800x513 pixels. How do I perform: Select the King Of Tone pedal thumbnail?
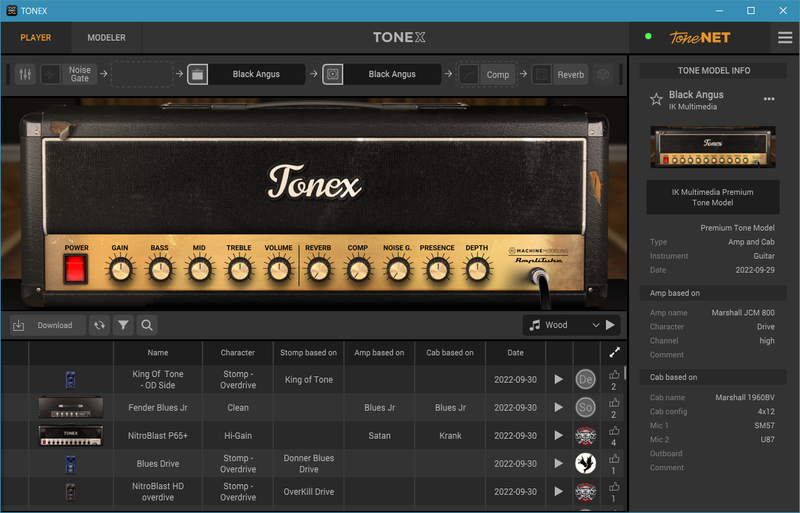pyautogui.click(x=70, y=380)
